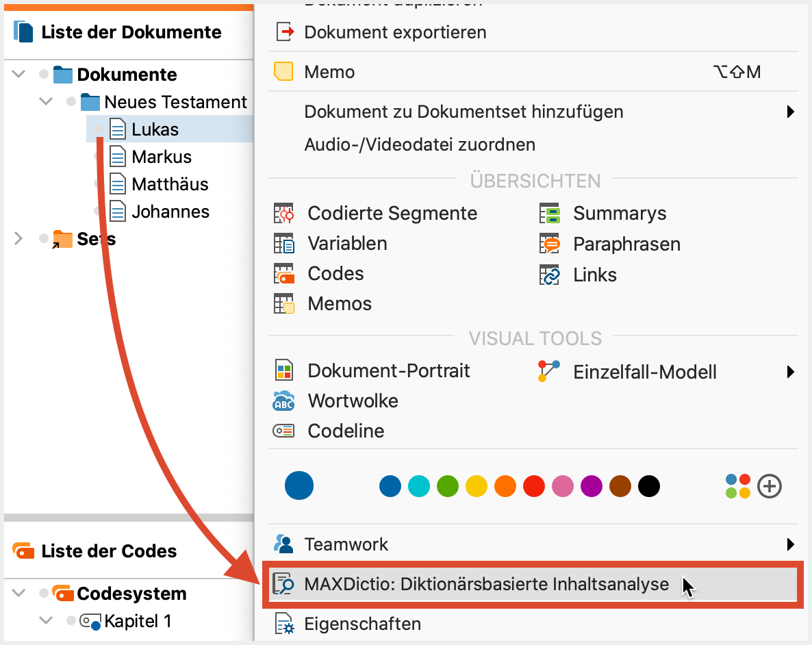Choose Dokument exportieren from the menu
The height and width of the screenshot is (645, 812).
tap(395, 32)
